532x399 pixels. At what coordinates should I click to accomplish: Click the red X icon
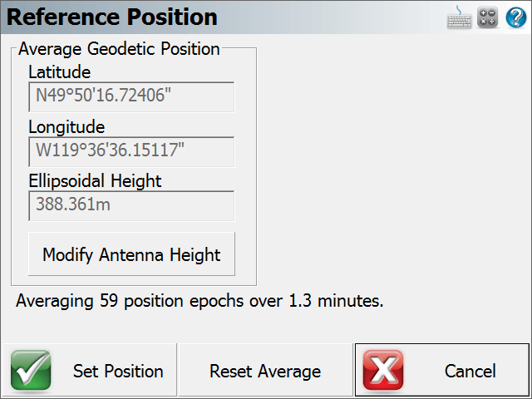(383, 370)
